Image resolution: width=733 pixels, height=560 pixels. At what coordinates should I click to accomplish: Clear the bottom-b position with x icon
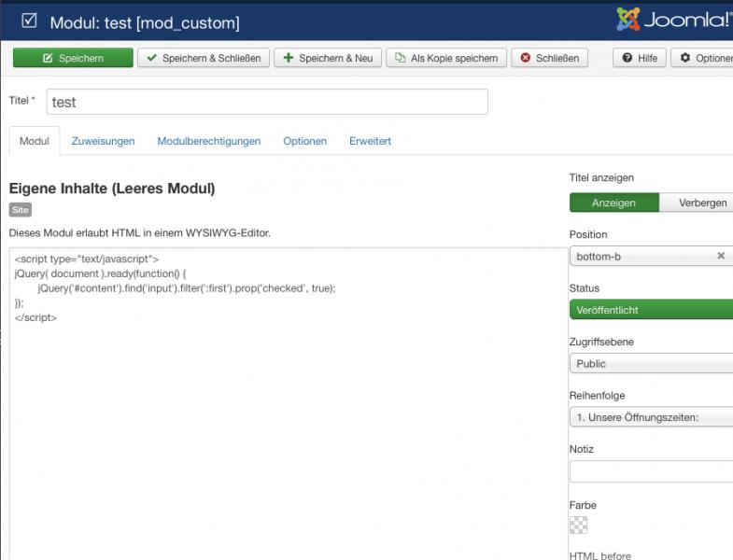point(721,256)
